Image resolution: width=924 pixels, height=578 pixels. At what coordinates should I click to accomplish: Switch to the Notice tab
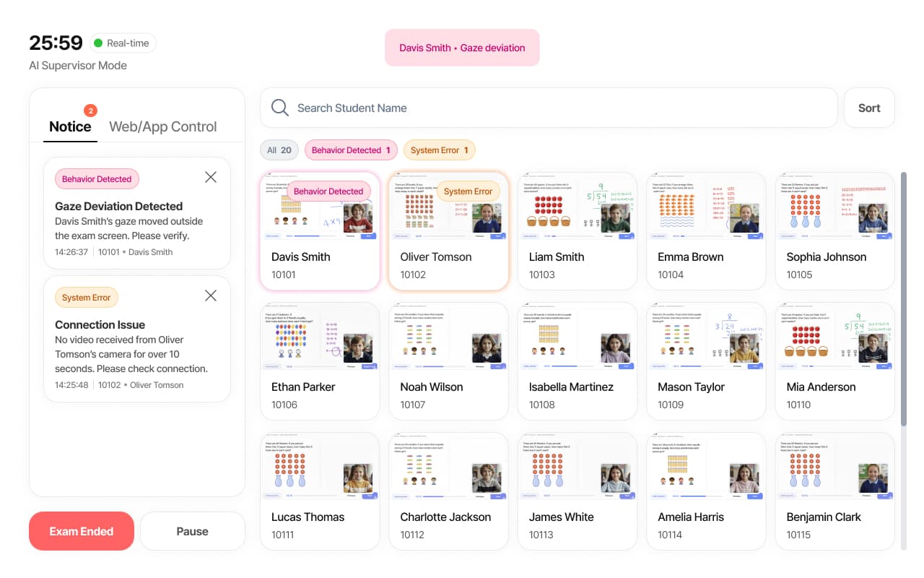[70, 126]
